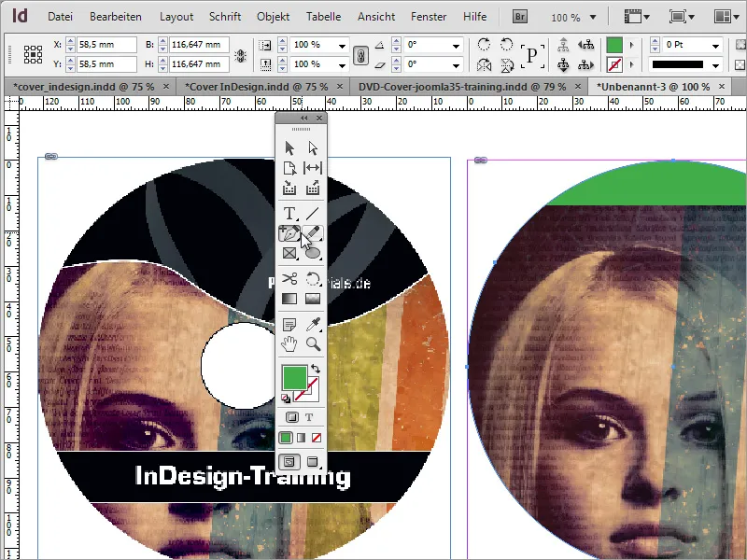Image resolution: width=747 pixels, height=560 pixels.
Task: Open shear angle dropdown
Action: [456, 65]
